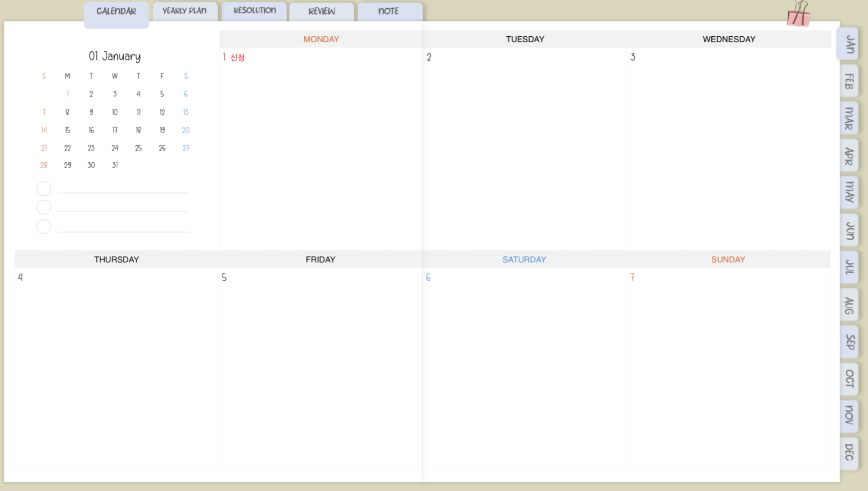Select the SUNDAY column header
Image resolution: width=868 pixels, height=491 pixels.
click(x=728, y=260)
